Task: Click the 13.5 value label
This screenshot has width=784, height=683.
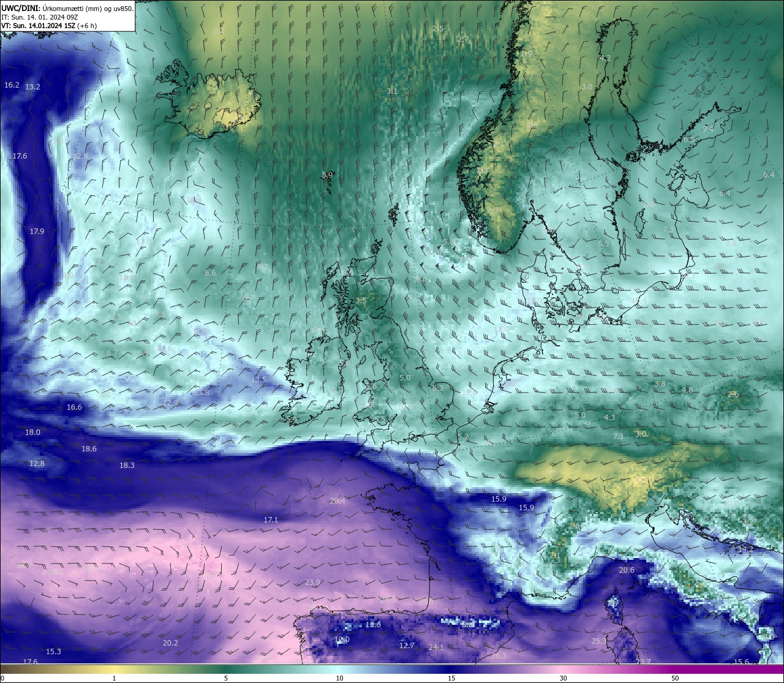Action: click(258, 380)
